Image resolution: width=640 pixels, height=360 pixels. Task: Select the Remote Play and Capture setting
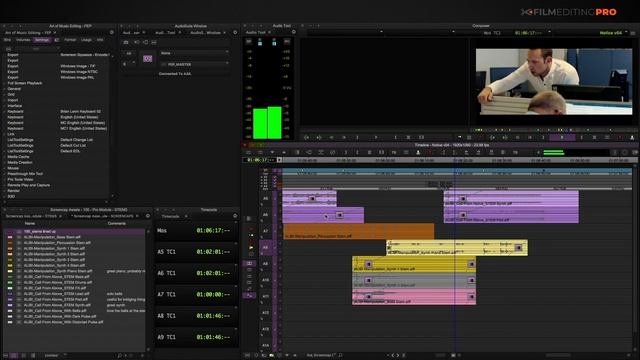[29, 185]
